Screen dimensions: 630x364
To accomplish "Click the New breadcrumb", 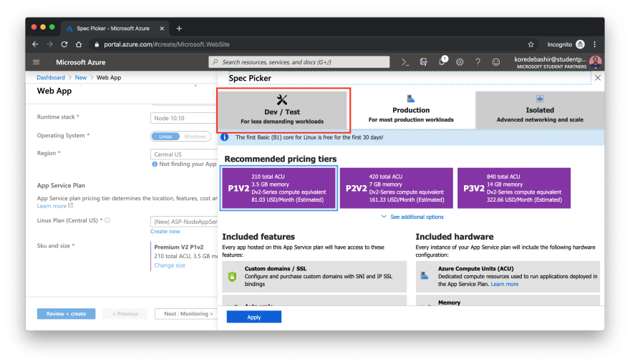I will 81,77.
